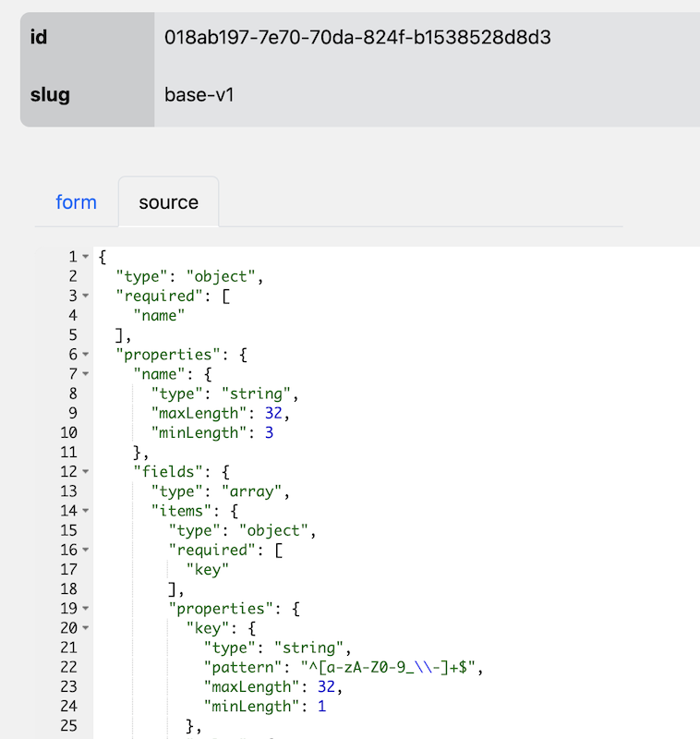Collapse the "key" object on line 20
Screen dimensions: 700x739
pos(86,628)
